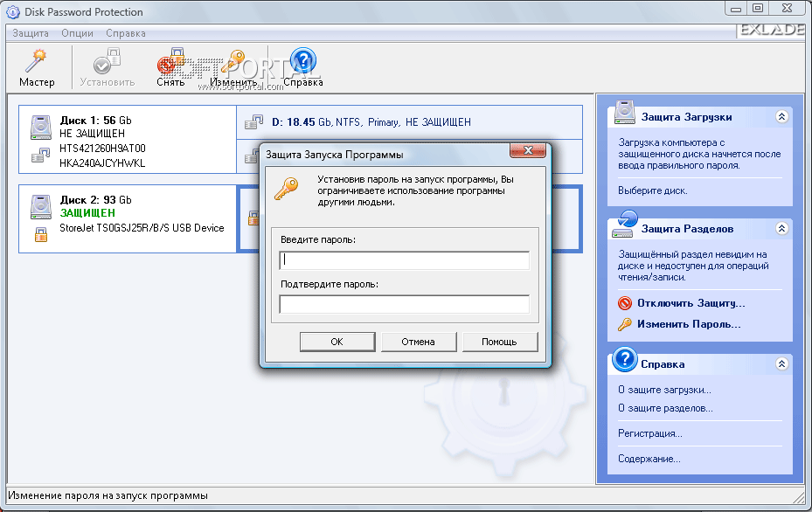Click the Защита Разделов panel icon

[x=625, y=225]
